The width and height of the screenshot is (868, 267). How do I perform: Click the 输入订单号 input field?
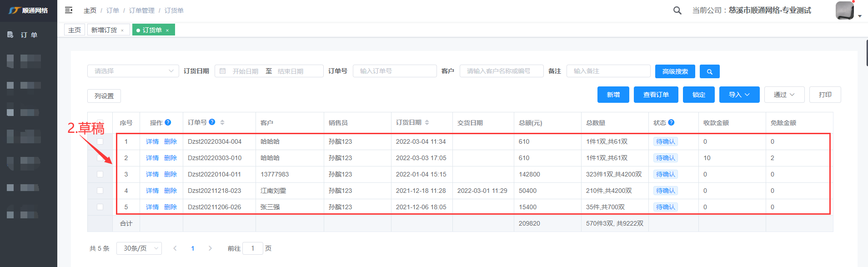click(394, 71)
